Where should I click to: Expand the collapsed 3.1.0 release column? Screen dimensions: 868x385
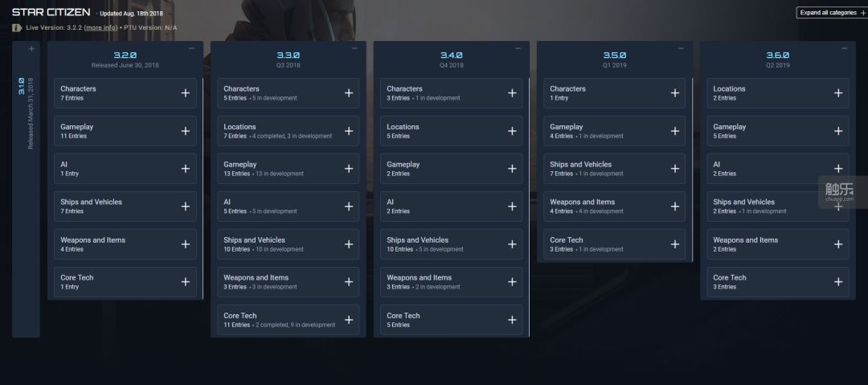pyautogui.click(x=31, y=49)
